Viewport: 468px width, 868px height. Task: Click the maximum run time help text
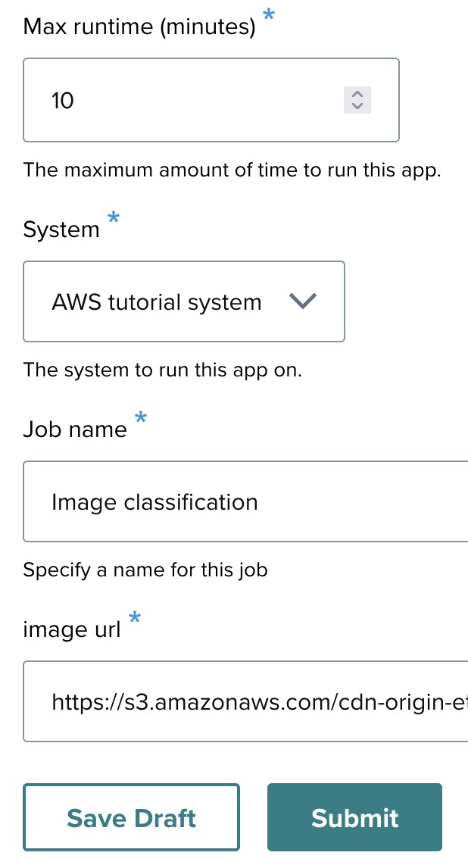point(232,170)
